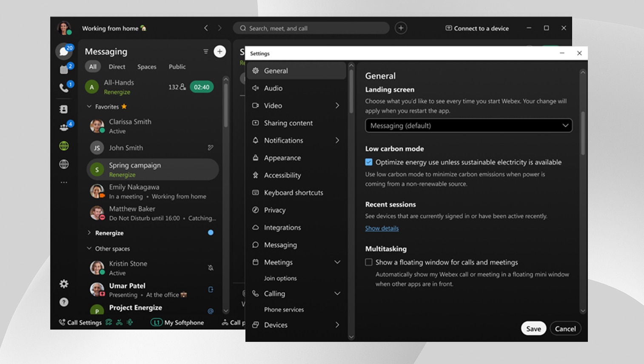
Task: Click muted bell icon on Kristin Stone
Action: click(210, 267)
